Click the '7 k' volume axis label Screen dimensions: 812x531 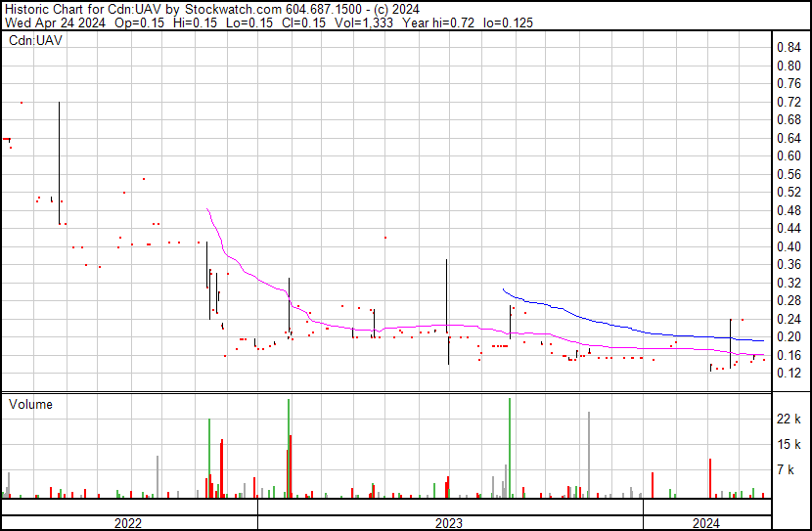(787, 470)
